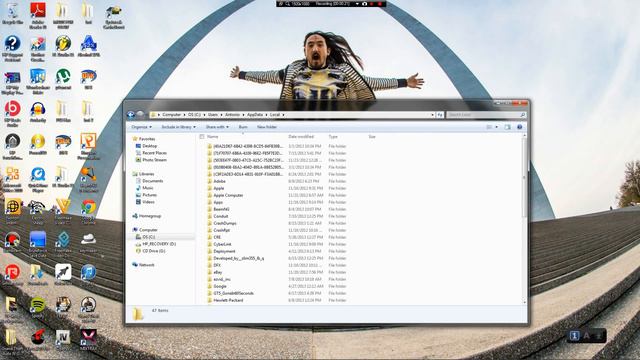Image resolution: width=640 pixels, height=360 pixels.
Task: Open Documents under Libraries
Action: tap(152, 181)
